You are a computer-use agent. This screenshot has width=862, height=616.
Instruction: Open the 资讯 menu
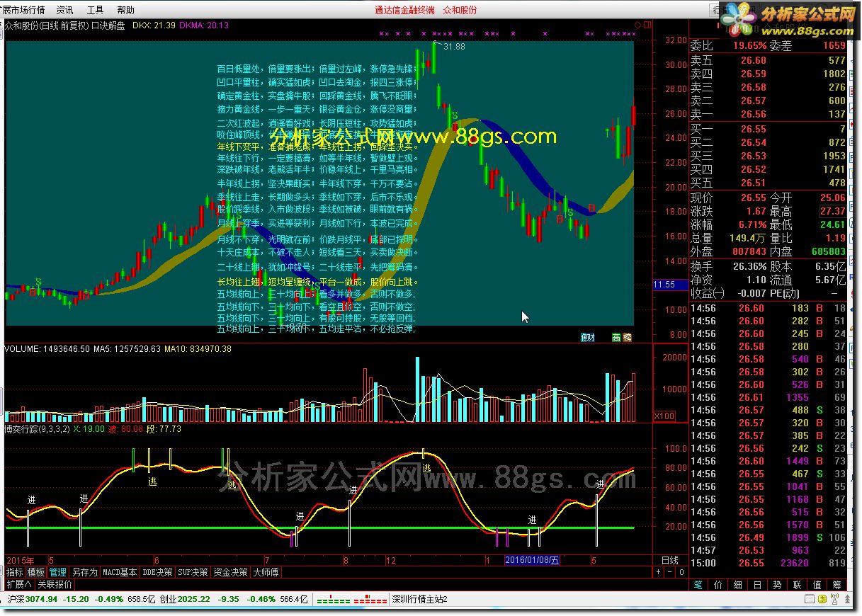coord(64,10)
